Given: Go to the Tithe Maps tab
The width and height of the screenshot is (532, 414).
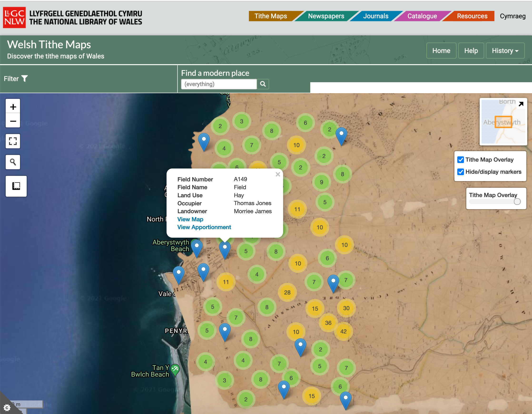Looking at the screenshot, I should (271, 16).
